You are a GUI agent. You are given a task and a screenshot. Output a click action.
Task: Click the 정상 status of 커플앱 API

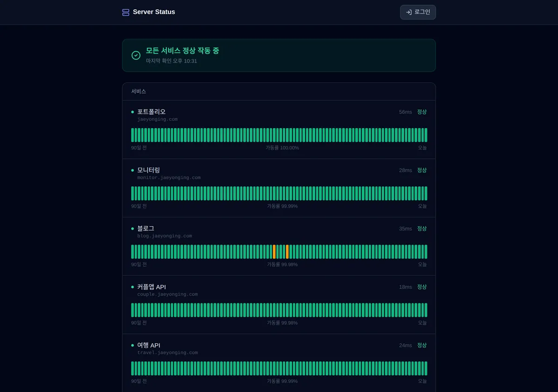[422, 287]
